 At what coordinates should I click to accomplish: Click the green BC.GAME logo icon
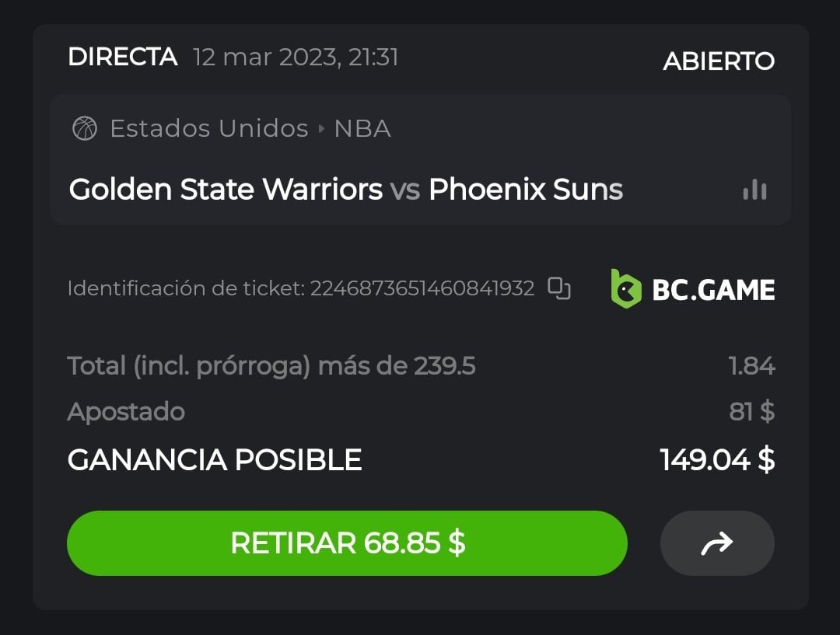625,289
